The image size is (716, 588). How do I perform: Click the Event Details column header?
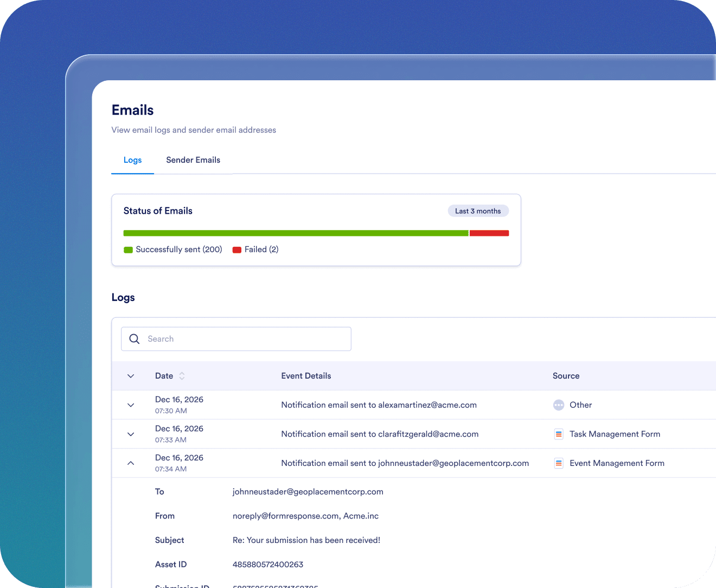[x=306, y=376]
